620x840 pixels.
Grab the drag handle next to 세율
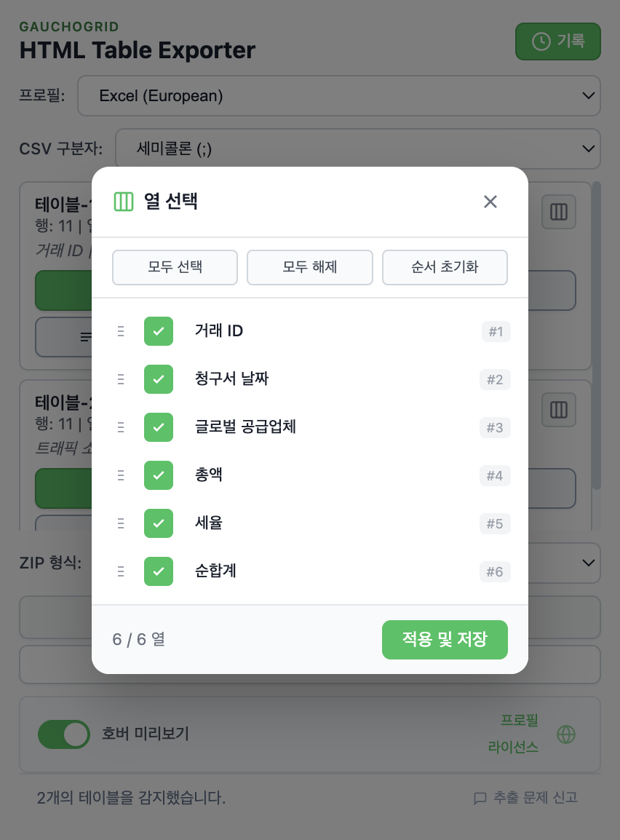point(120,523)
